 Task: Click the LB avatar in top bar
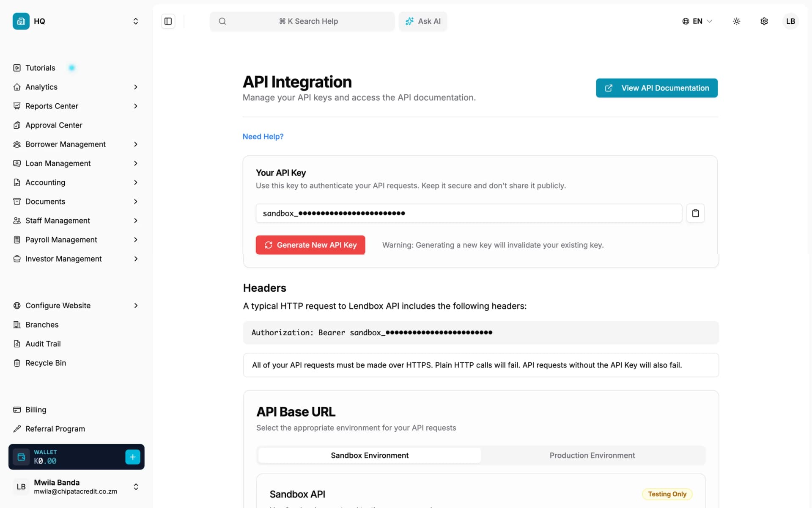click(790, 21)
